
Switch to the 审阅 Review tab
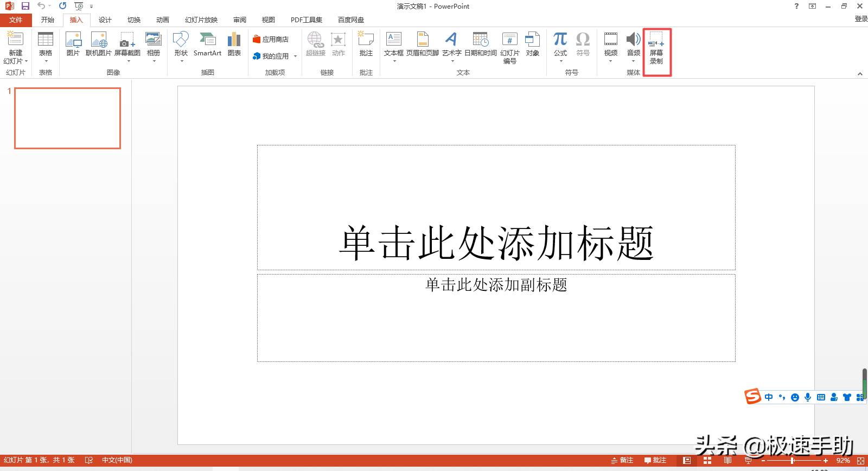[x=240, y=20]
